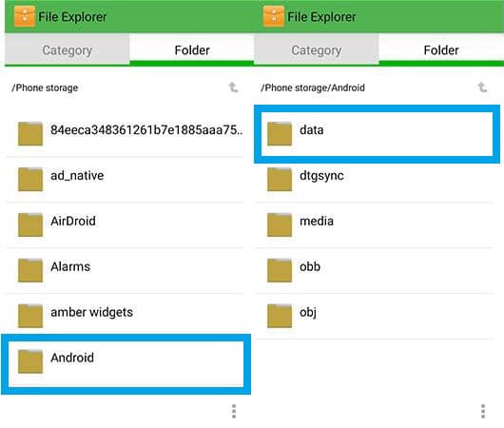Open the Alarms folder
The image size is (504, 428).
point(125,271)
